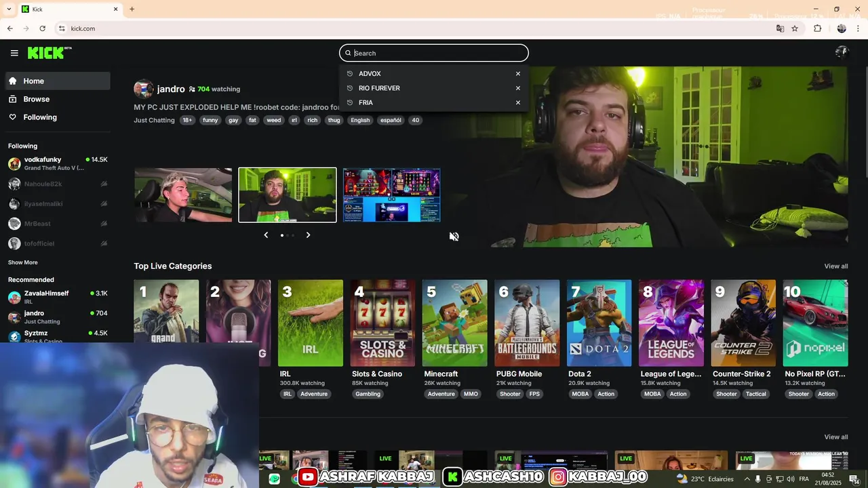Open League of Legends category card
This screenshot has width=868, height=488.
pyautogui.click(x=671, y=323)
